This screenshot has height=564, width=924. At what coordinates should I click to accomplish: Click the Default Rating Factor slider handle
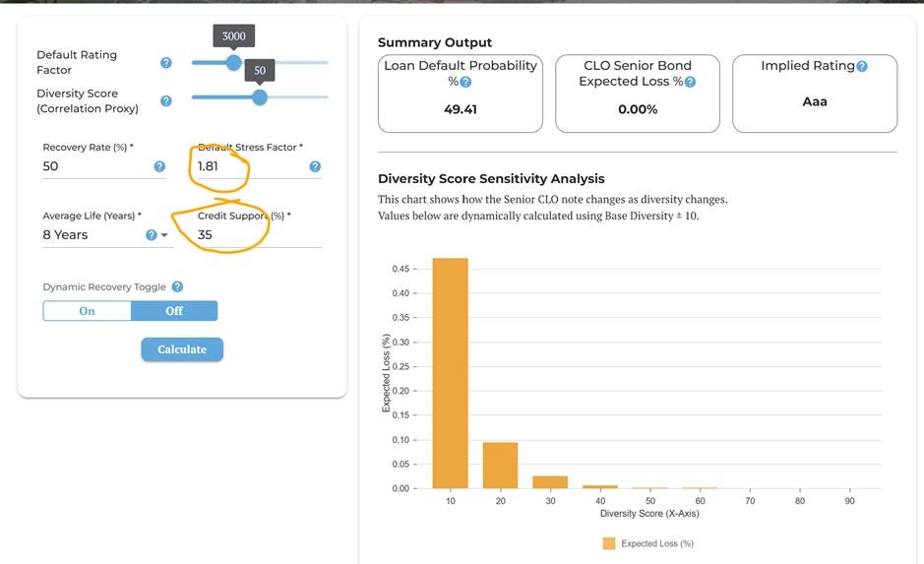pos(234,62)
